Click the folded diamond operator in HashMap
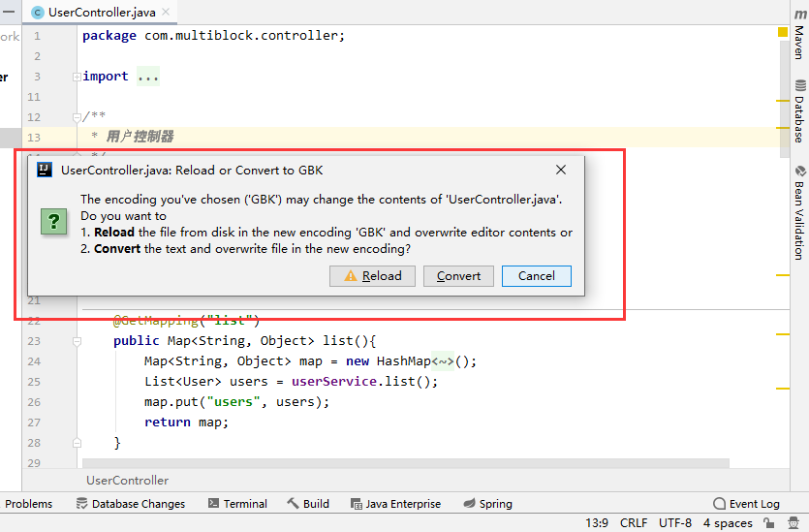This screenshot has width=809, height=532. pos(443,361)
